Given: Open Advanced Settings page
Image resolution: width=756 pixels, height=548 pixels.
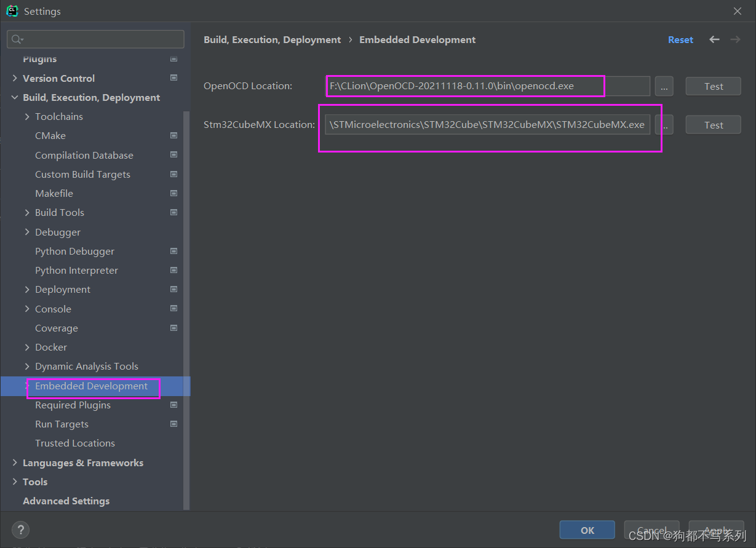Looking at the screenshot, I should coord(66,501).
